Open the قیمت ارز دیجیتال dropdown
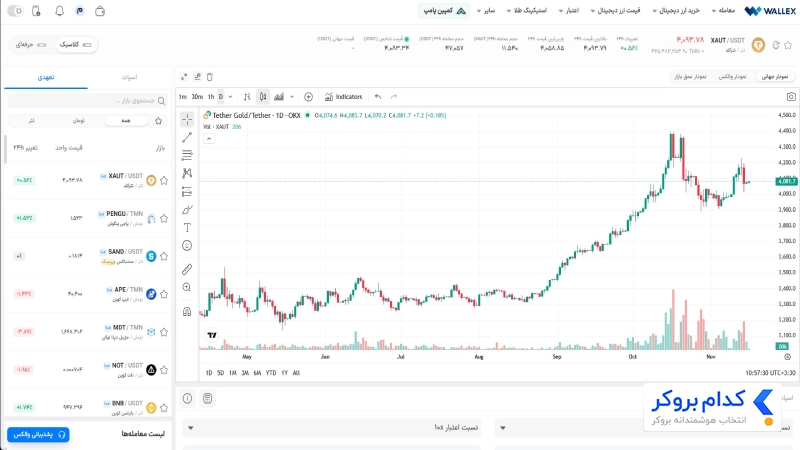 click(615, 11)
